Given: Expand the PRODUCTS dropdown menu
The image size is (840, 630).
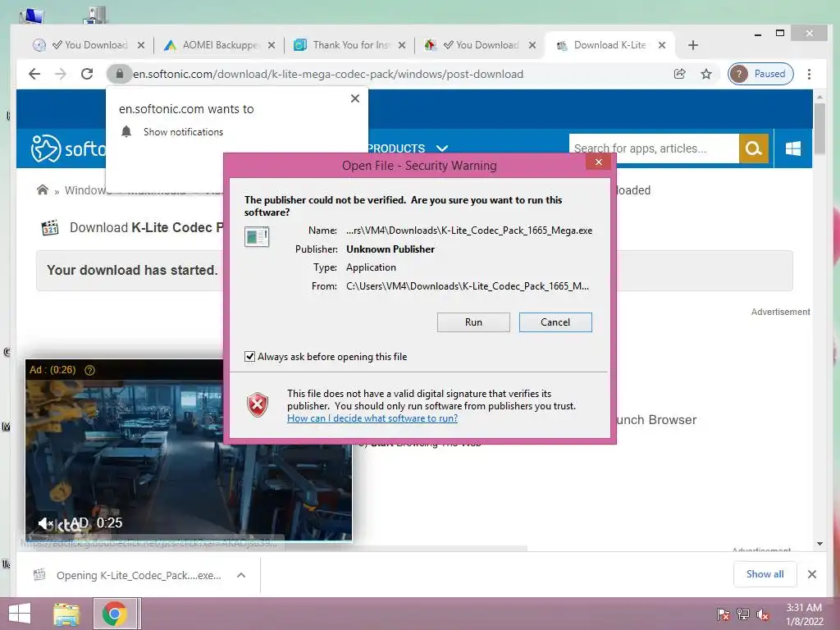Looking at the screenshot, I should 408,148.
